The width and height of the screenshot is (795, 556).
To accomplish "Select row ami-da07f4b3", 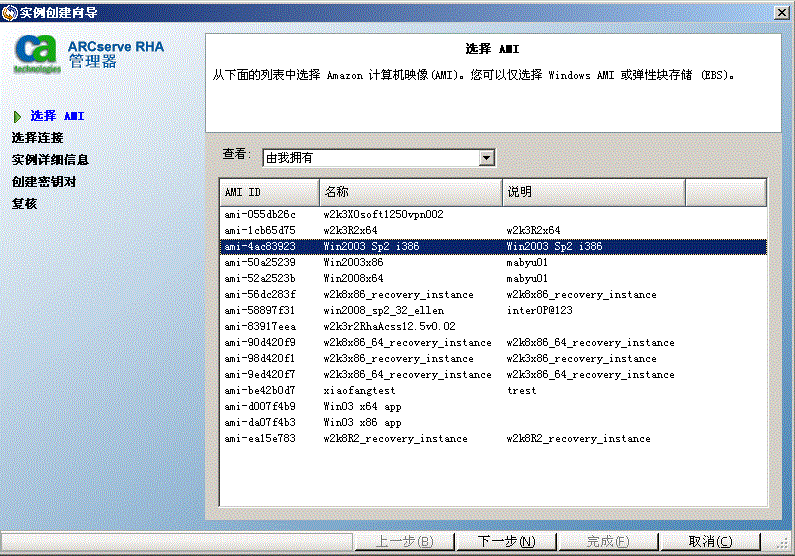I will [x=493, y=423].
